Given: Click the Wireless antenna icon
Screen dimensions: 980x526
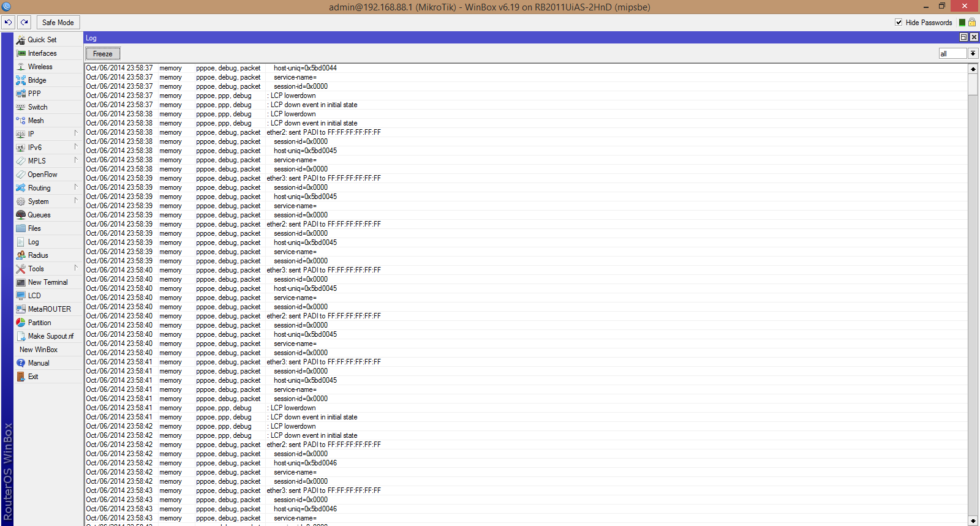Looking at the screenshot, I should [21, 67].
